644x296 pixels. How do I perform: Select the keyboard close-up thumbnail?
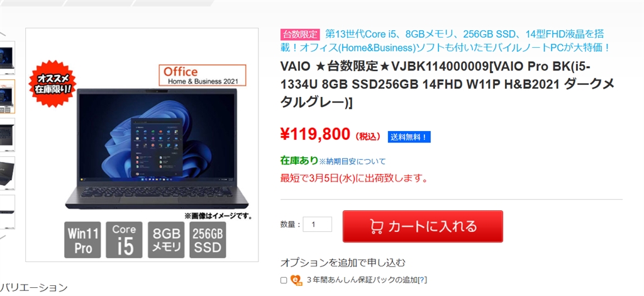tap(8, 135)
